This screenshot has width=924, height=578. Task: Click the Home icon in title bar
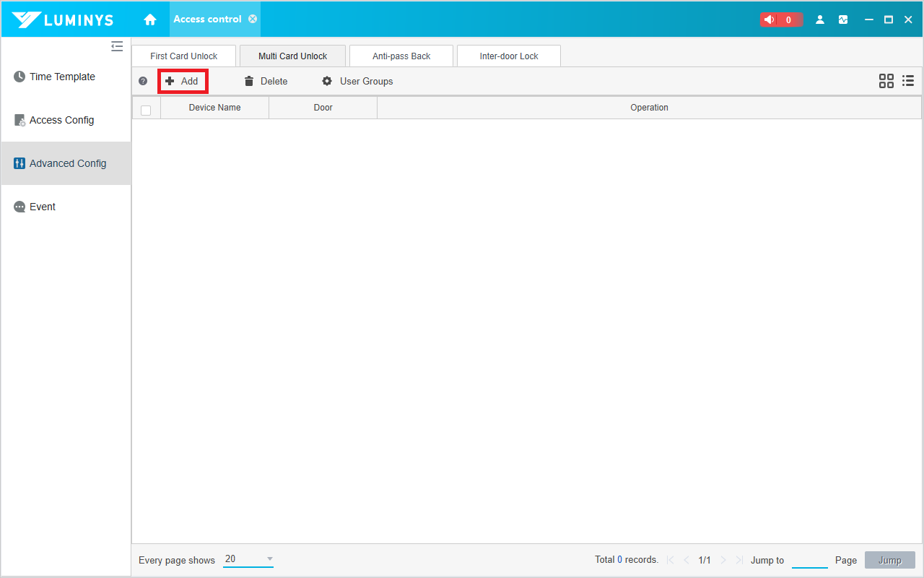click(x=150, y=20)
